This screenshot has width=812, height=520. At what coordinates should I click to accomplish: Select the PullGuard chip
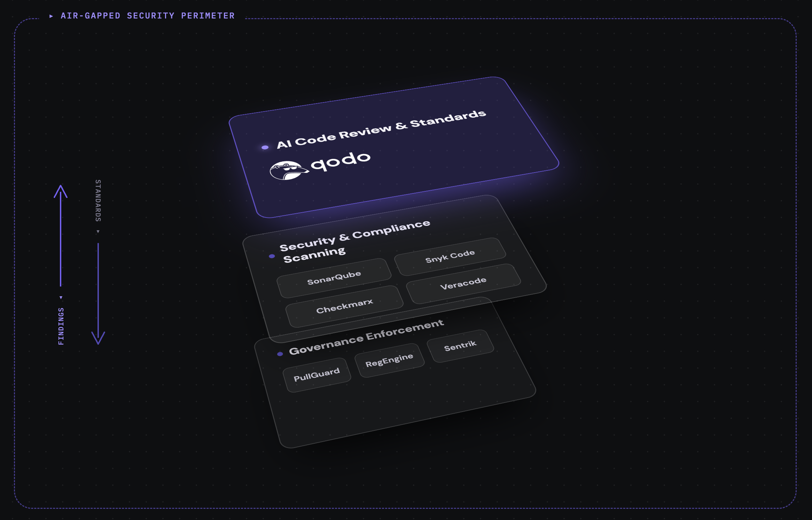tap(317, 375)
